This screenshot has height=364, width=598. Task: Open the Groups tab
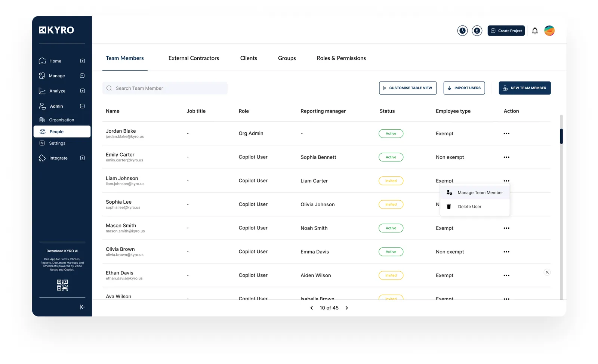(287, 58)
